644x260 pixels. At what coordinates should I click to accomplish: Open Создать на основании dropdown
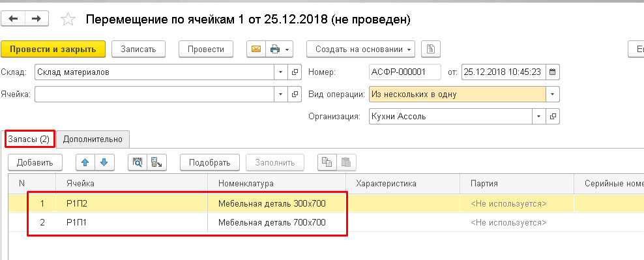tap(360, 50)
